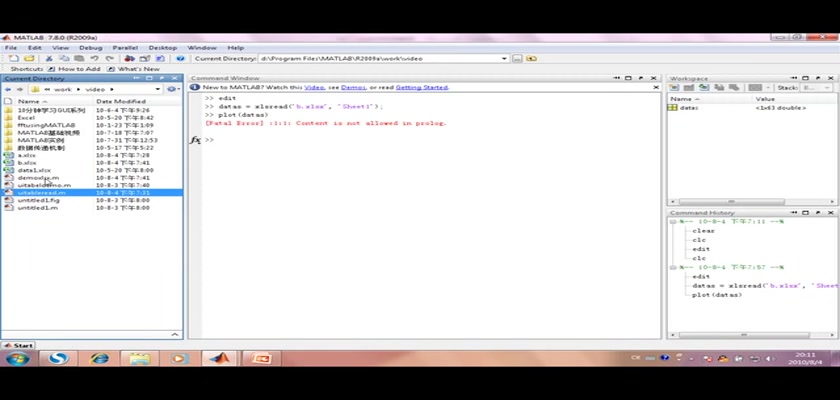Open PowerPoint from taskbar
The height and width of the screenshot is (400, 840).
[x=259, y=358]
